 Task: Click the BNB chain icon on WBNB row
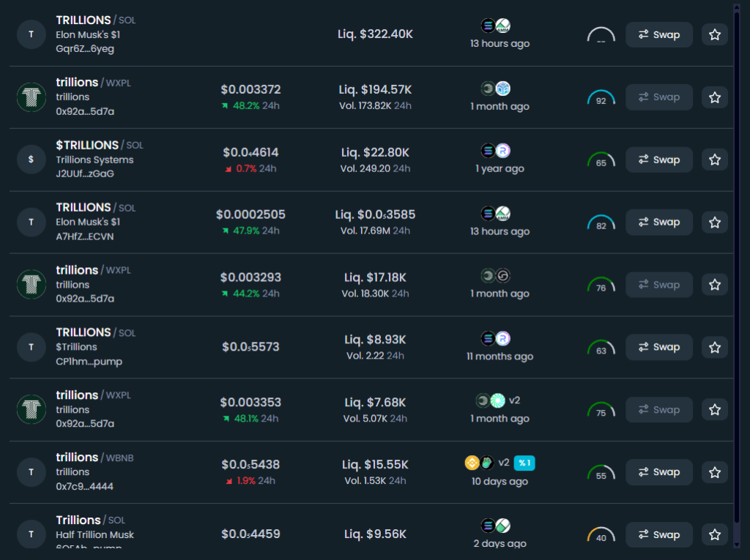(472, 463)
